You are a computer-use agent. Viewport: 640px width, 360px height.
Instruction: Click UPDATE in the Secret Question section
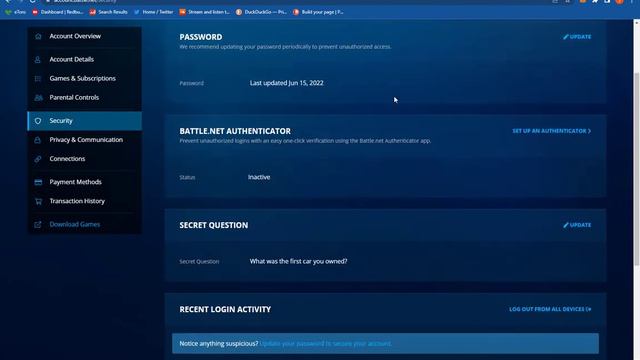click(577, 225)
